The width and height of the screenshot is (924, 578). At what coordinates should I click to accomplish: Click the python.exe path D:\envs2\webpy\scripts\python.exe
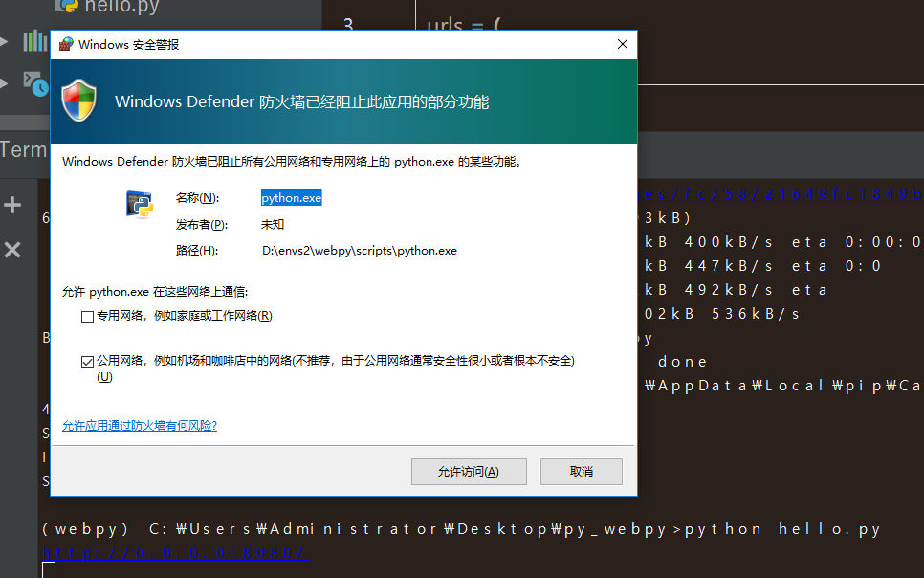(360, 251)
